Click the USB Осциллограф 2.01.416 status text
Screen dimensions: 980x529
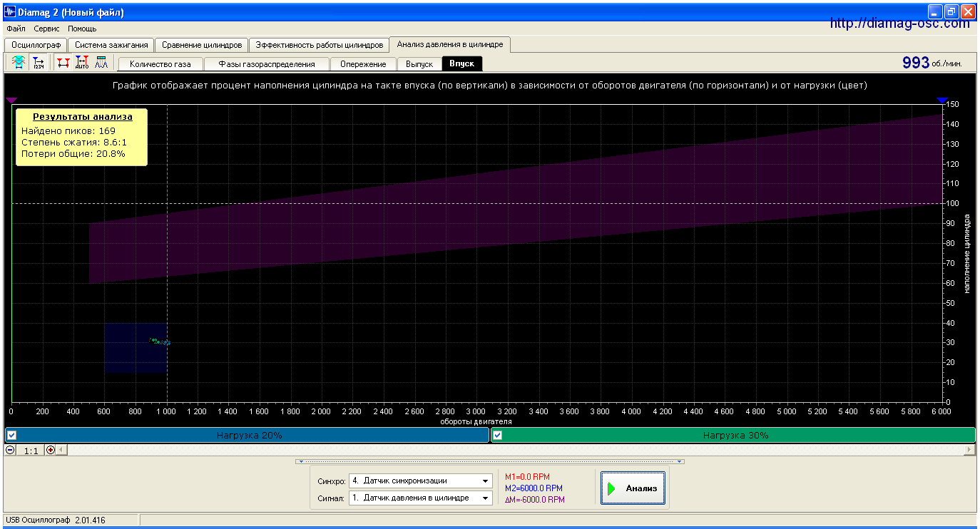tap(55, 520)
